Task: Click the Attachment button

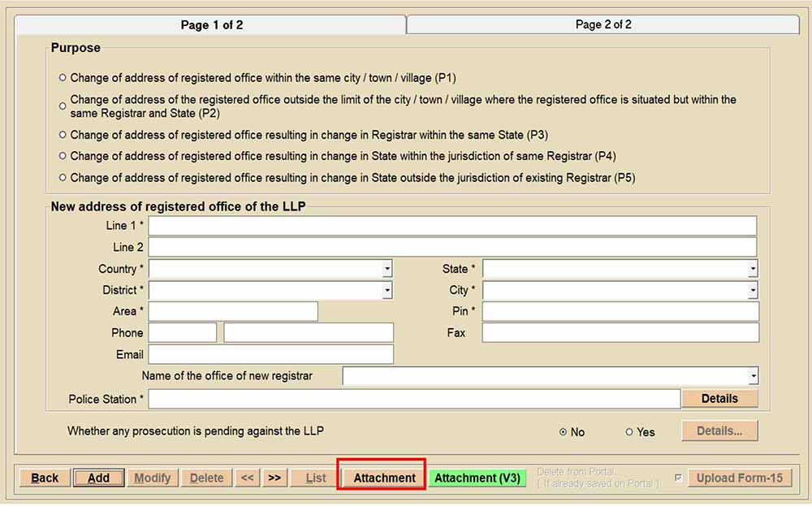Action: (x=384, y=478)
